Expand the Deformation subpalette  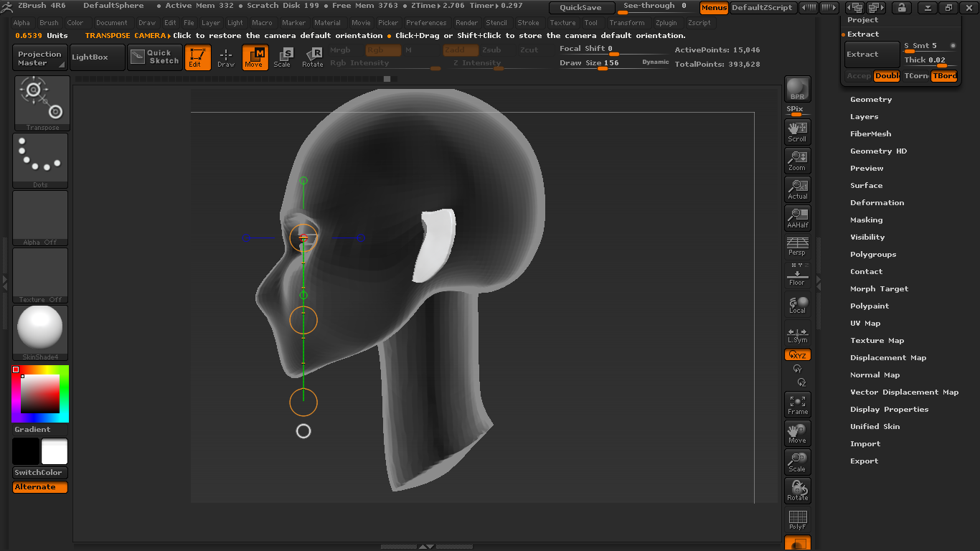pyautogui.click(x=877, y=203)
